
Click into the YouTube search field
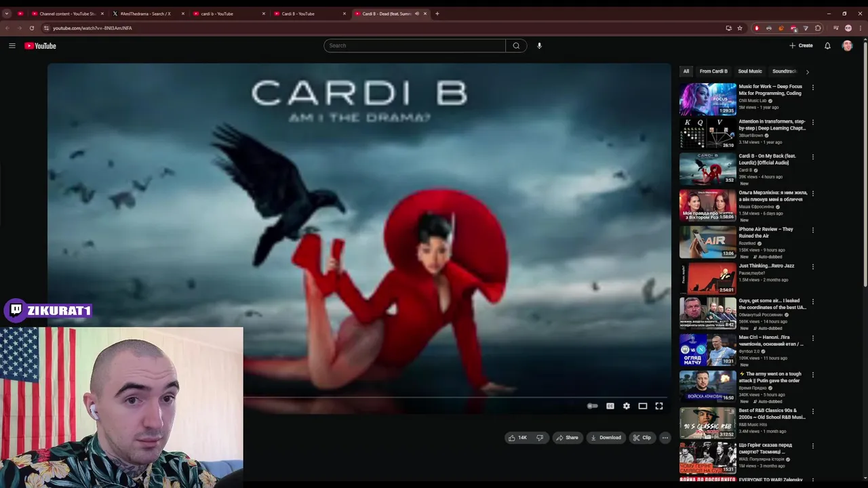pos(414,45)
